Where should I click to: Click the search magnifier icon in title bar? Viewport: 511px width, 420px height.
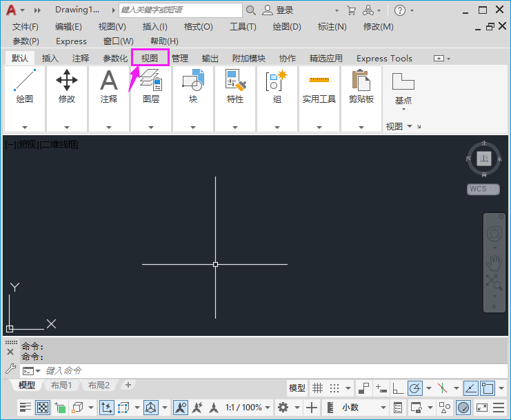(x=250, y=10)
